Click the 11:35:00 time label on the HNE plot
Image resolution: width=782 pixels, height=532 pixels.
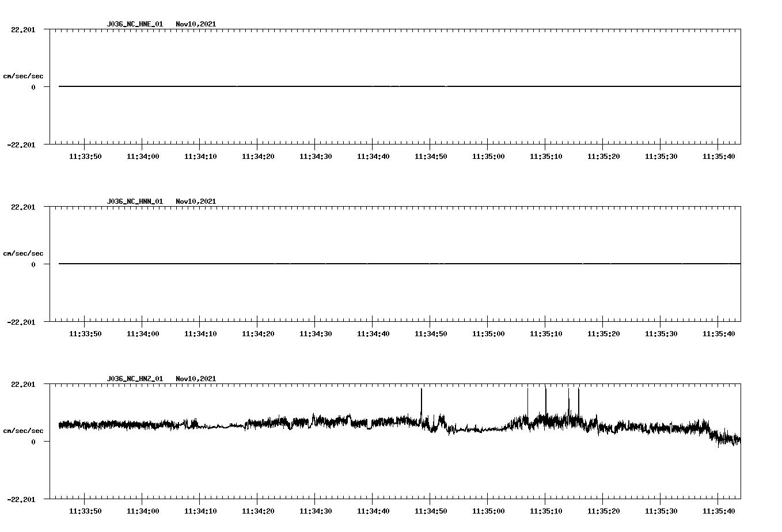pyautogui.click(x=488, y=157)
